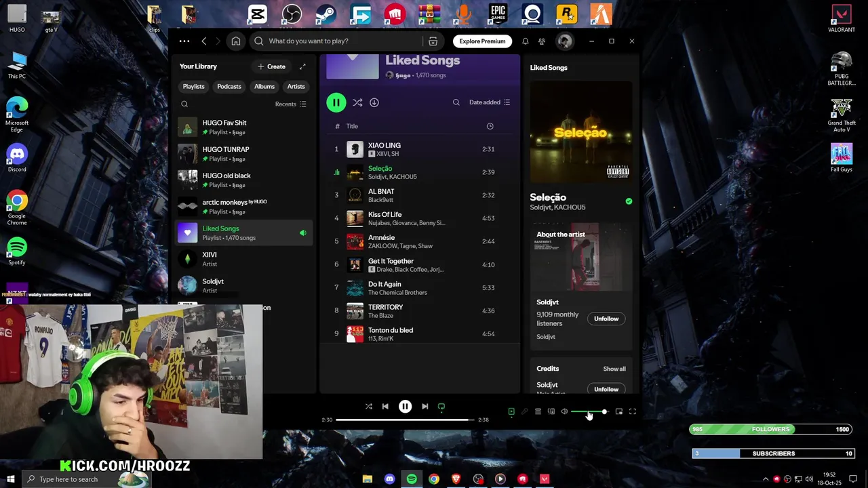This screenshot has width=868, height=488.
Task: Select the Playlists filter chip
Action: coord(193,87)
